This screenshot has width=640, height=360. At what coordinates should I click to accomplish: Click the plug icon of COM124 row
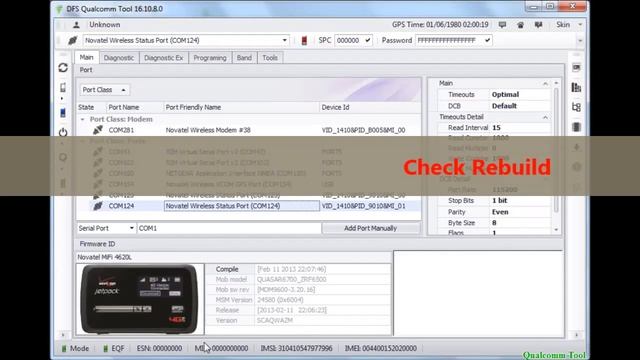pos(98,206)
